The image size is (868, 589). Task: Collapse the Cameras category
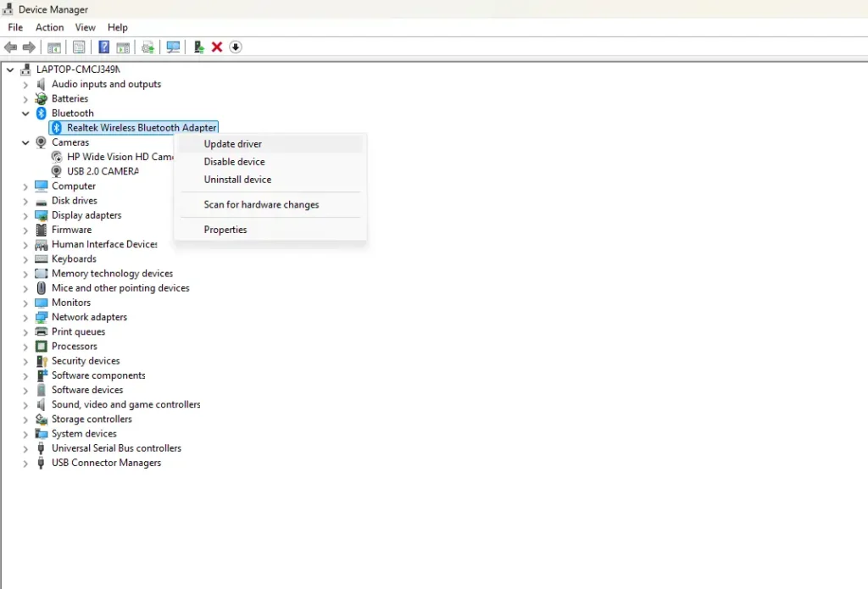(x=25, y=143)
